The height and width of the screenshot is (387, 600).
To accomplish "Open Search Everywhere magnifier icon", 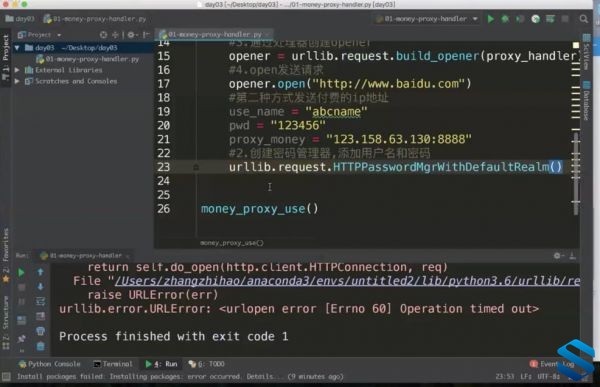I will pyautogui.click(x=584, y=19).
